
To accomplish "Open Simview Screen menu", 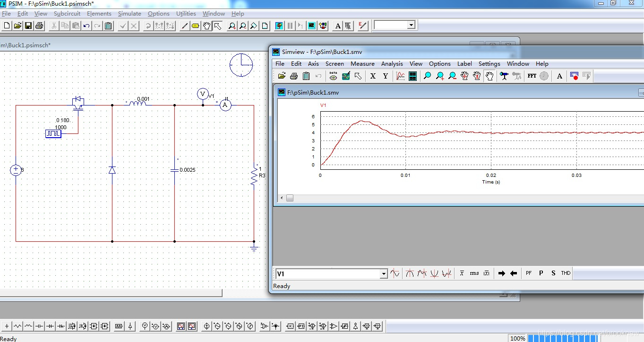I will click(x=335, y=64).
